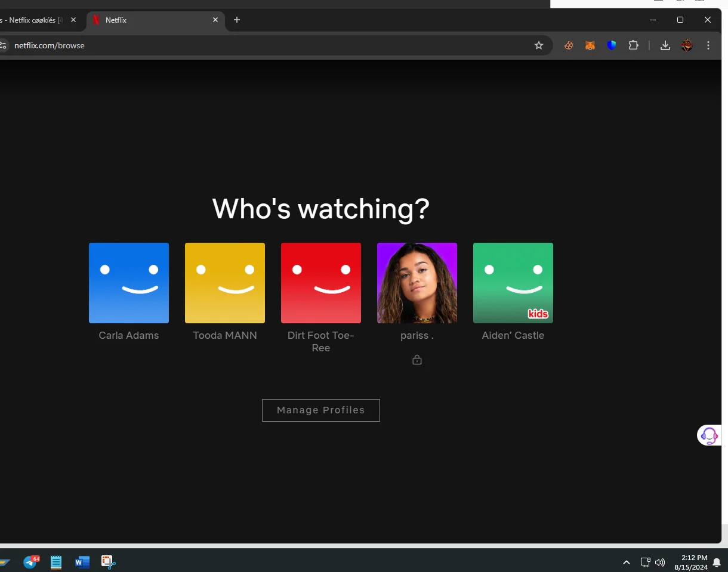Click the Tooda MANN name label
This screenshot has height=572, width=728.
[225, 335]
